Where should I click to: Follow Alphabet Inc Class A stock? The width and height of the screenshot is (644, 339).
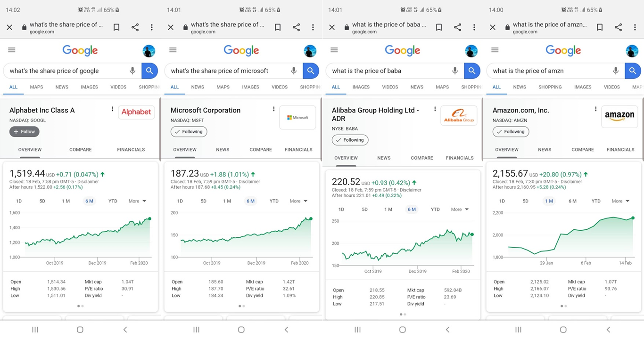click(24, 132)
